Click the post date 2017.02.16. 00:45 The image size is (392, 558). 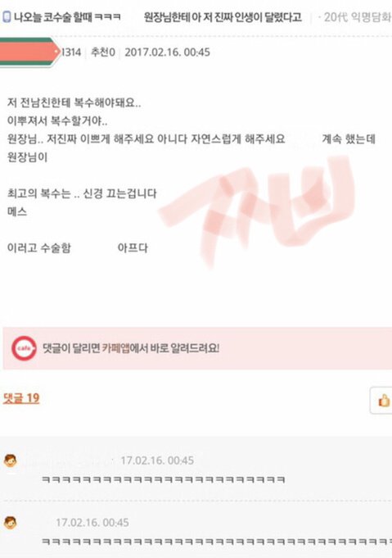pos(168,52)
